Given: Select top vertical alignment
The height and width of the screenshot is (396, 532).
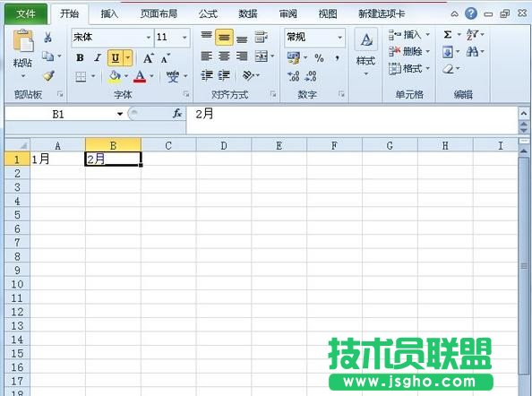Looking at the screenshot, I should 206,37.
